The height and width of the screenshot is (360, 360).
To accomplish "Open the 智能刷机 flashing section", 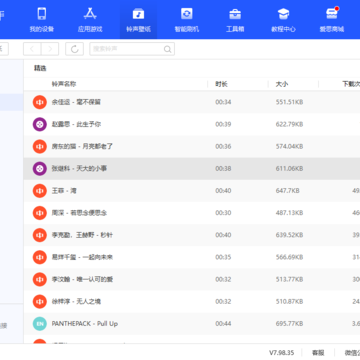I will point(187,20).
